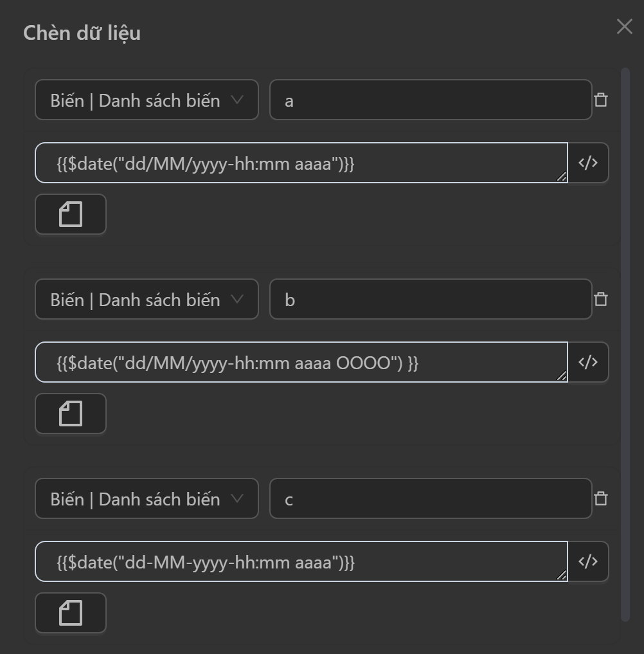Click the variable name field containing b
This screenshot has width=644, height=654.
pyautogui.click(x=430, y=300)
